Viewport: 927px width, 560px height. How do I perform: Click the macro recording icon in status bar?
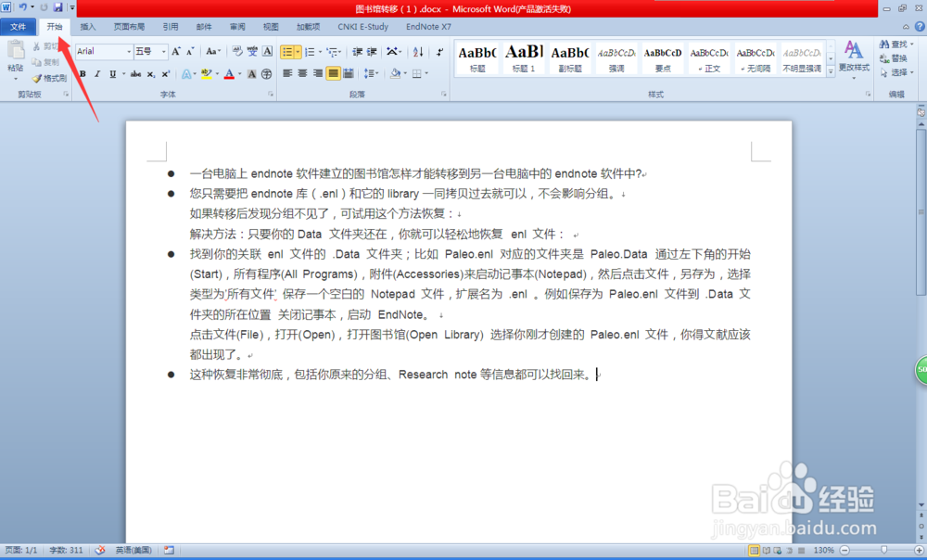click(169, 550)
